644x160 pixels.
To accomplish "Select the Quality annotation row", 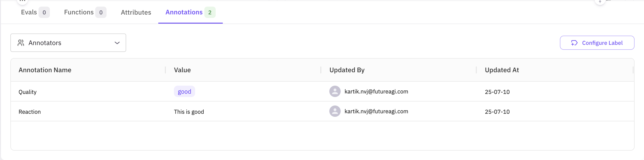I will tap(27, 92).
